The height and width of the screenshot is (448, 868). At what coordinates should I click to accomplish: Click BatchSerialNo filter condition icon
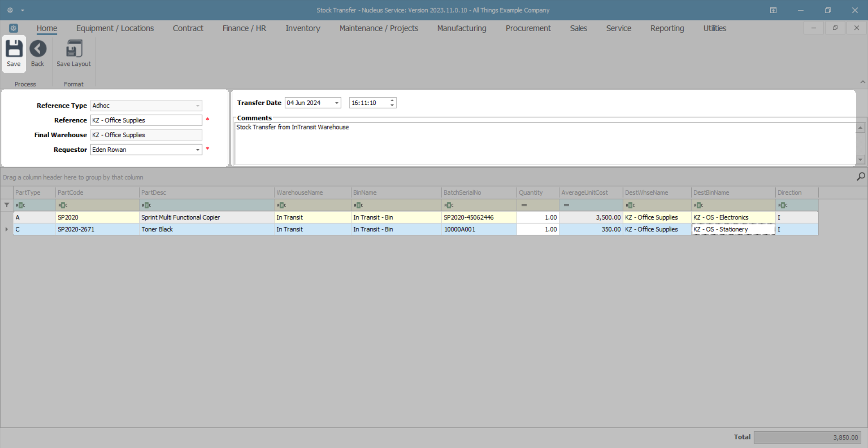pos(449,205)
